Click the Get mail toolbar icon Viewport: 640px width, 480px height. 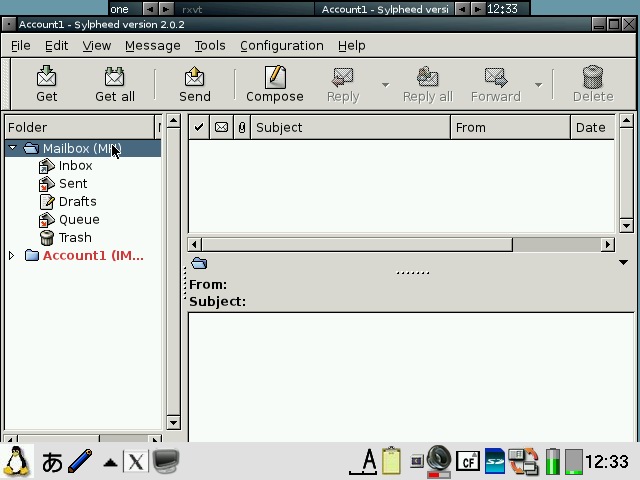(46, 84)
